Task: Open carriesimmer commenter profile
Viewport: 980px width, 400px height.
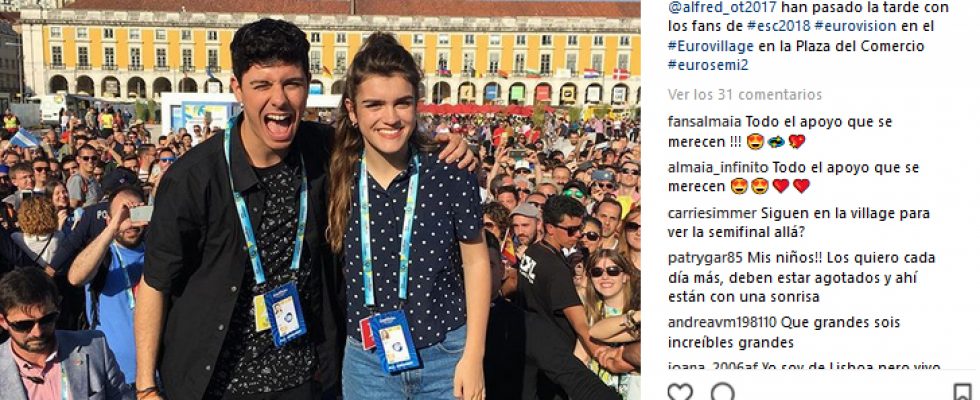Action: click(712, 213)
